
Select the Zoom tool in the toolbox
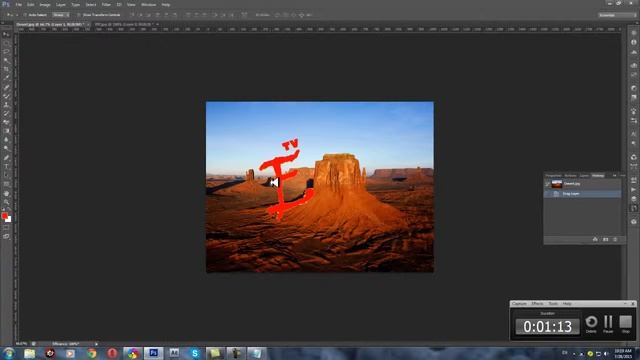(x=6, y=202)
